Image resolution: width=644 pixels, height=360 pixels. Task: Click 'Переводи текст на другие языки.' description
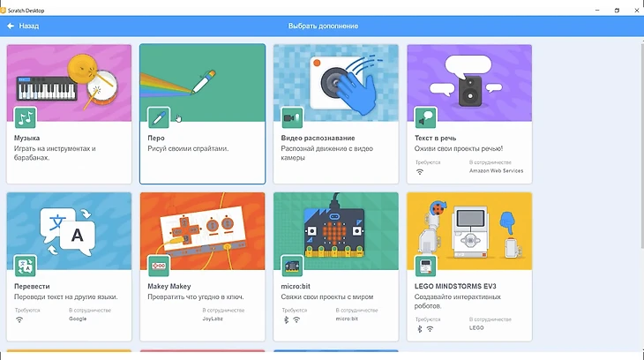coord(65,296)
